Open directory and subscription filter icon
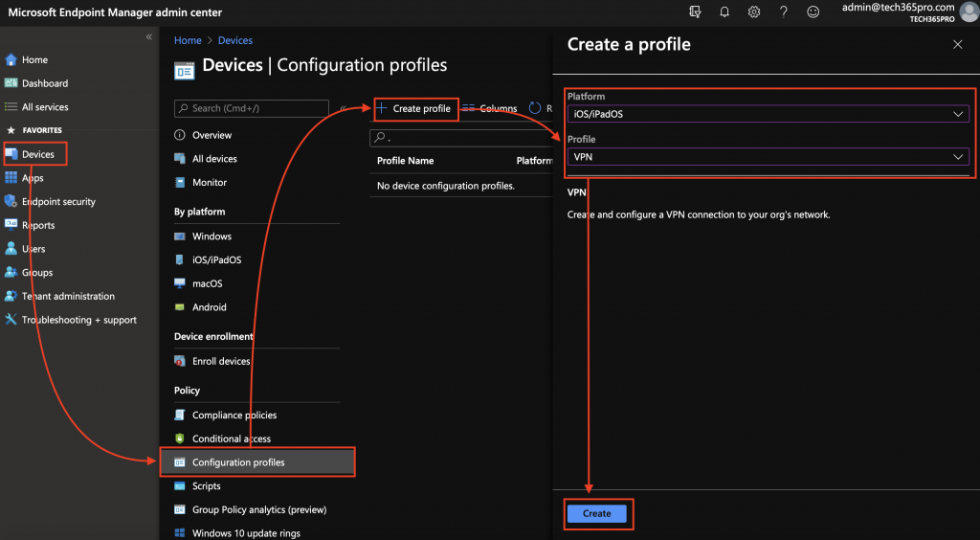This screenshot has width=980, height=540. pyautogui.click(x=695, y=11)
